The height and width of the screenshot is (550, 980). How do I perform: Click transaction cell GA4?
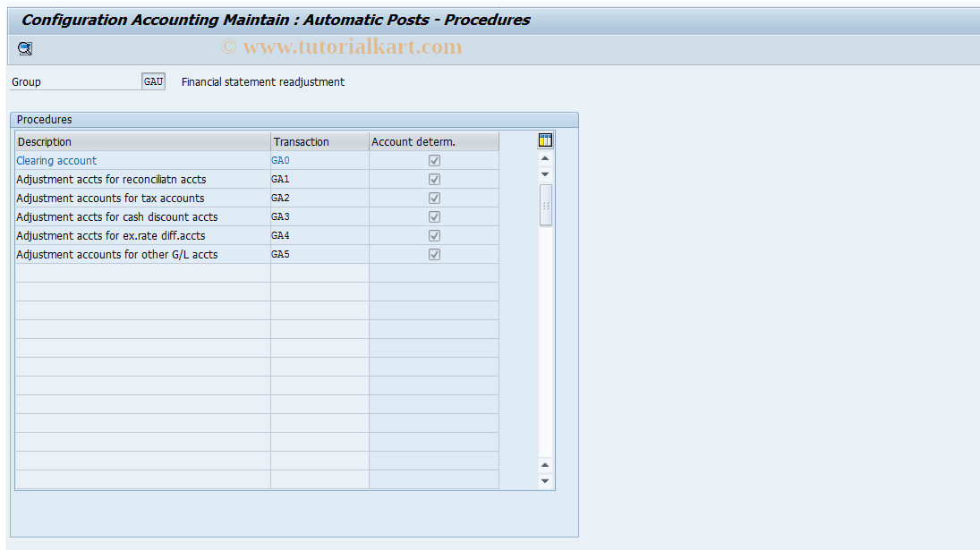coord(320,235)
